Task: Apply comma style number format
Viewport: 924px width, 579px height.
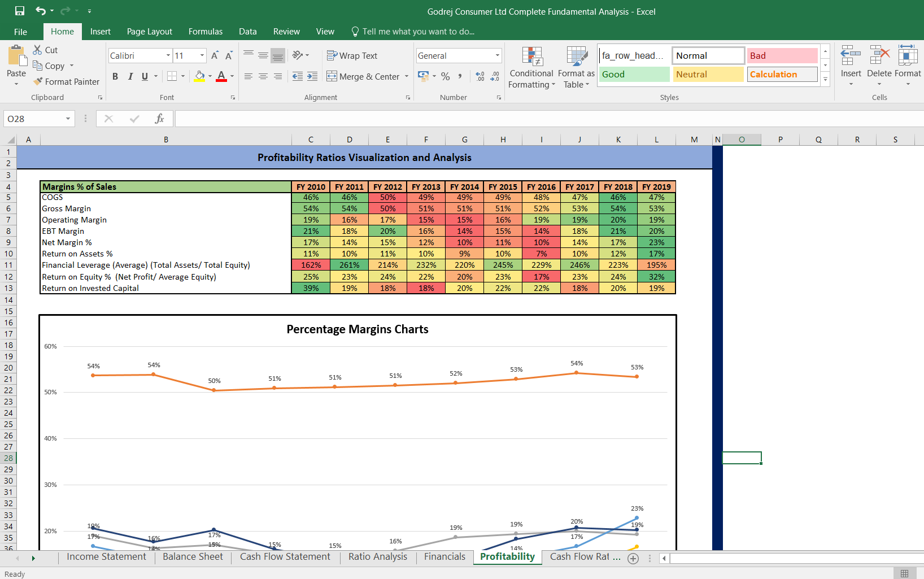Action: click(460, 76)
